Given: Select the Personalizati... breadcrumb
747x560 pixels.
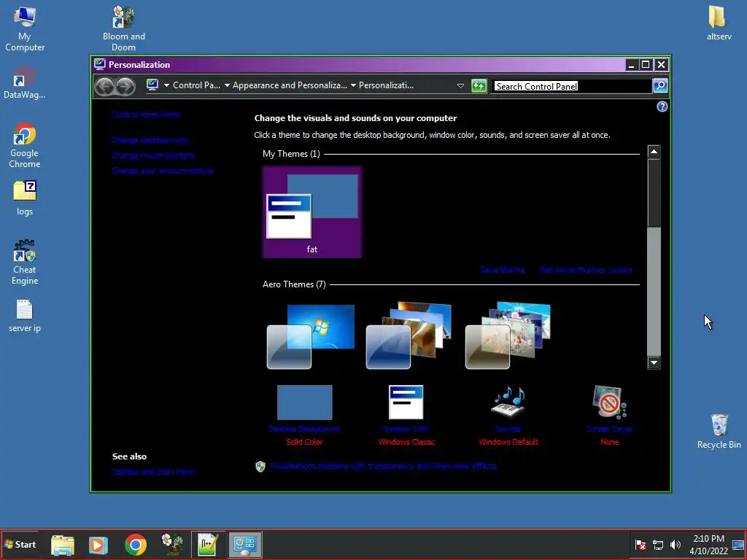Looking at the screenshot, I should tap(387, 86).
